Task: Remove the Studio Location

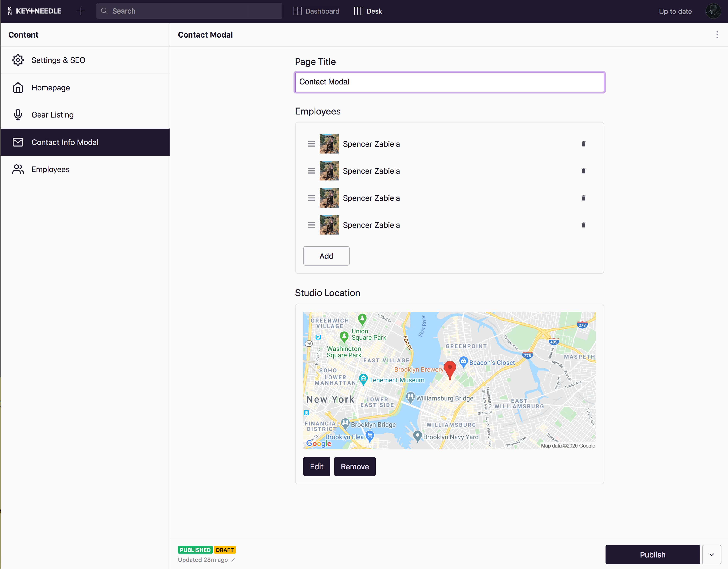Action: (x=355, y=466)
